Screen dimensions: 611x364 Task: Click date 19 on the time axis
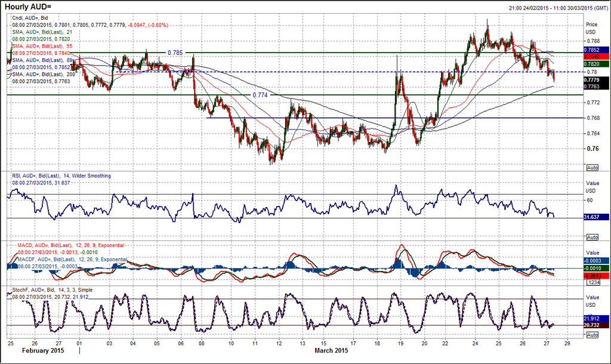coord(400,343)
